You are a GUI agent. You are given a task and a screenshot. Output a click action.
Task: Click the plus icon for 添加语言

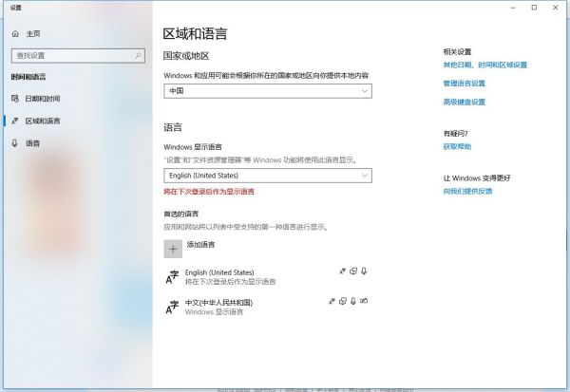(173, 249)
